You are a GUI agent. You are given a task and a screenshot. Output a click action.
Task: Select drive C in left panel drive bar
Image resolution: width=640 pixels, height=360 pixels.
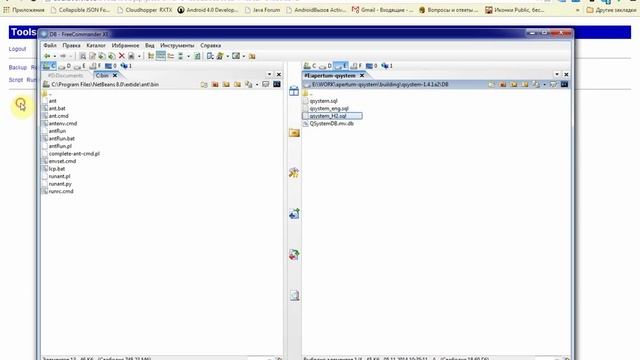[49, 66]
